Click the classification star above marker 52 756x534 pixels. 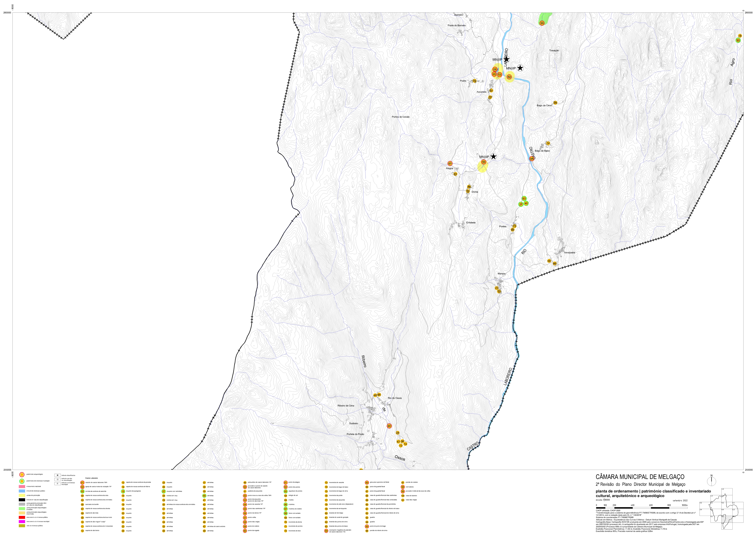(520, 68)
